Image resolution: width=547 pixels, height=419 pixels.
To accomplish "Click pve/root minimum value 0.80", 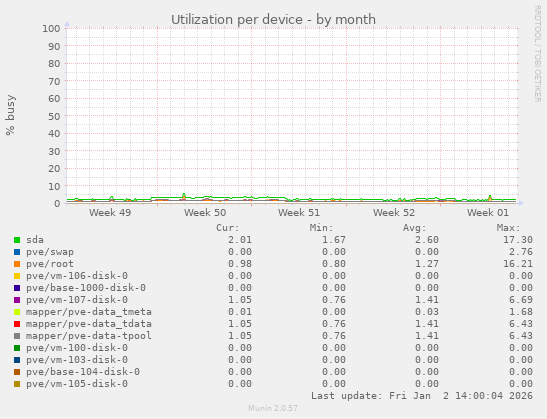I will [x=334, y=264].
